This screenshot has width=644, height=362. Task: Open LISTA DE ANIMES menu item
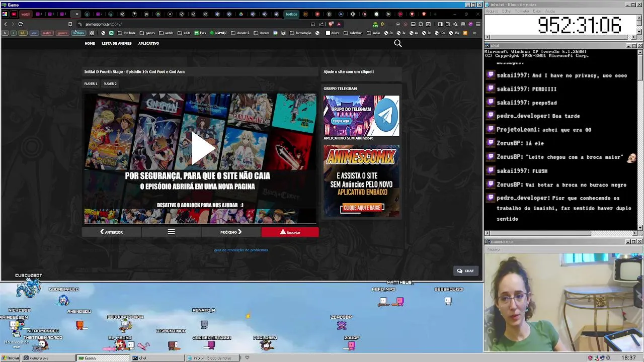pyautogui.click(x=117, y=44)
